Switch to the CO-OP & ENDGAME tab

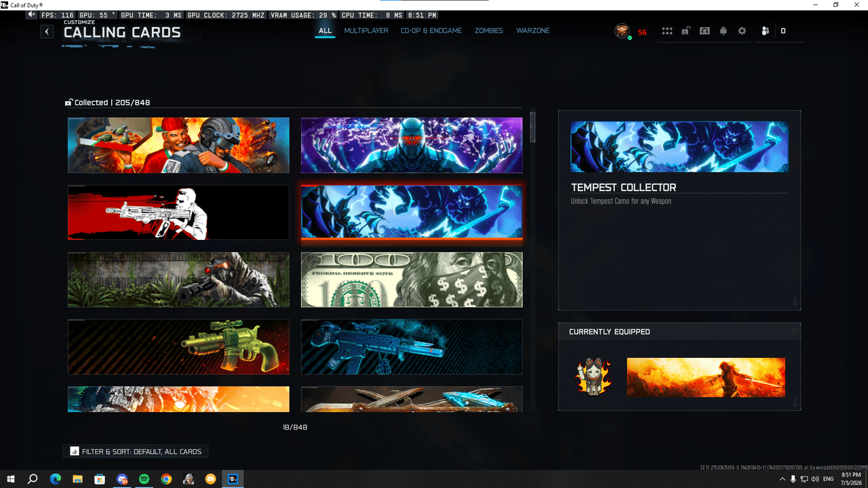click(431, 30)
